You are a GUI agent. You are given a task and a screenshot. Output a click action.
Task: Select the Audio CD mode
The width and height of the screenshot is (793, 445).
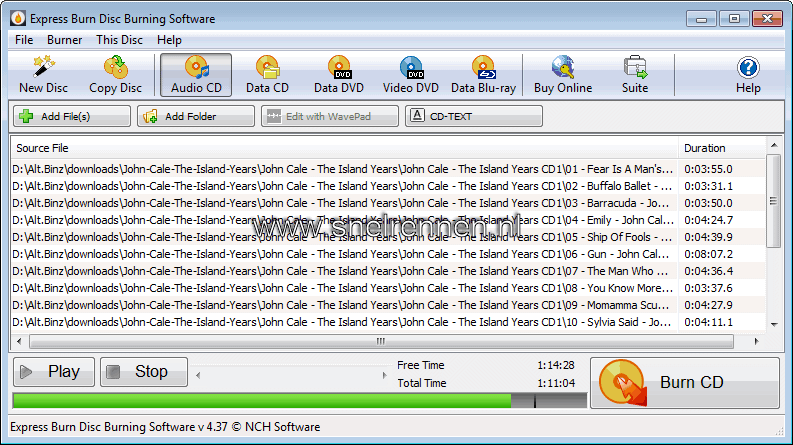(x=196, y=75)
